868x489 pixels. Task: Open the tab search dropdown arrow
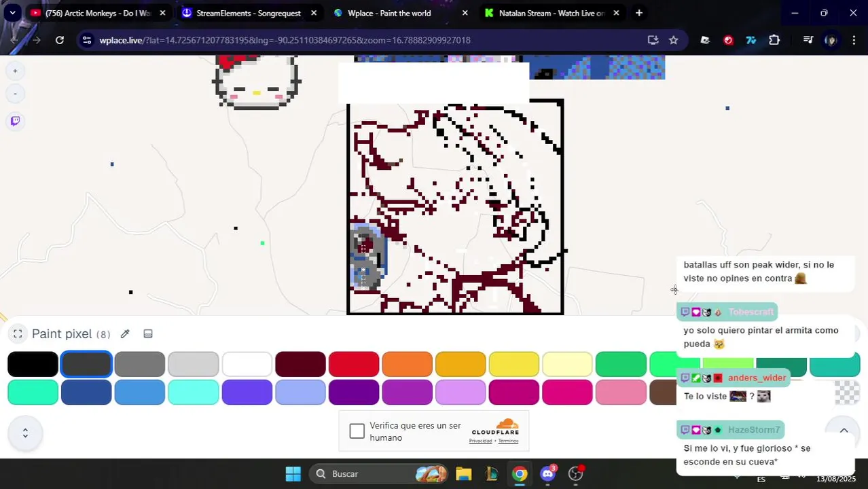pyautogui.click(x=12, y=13)
